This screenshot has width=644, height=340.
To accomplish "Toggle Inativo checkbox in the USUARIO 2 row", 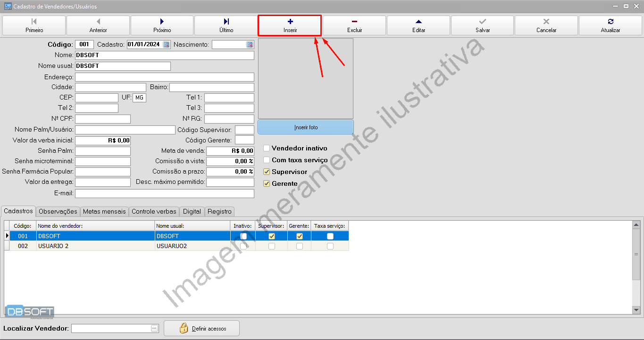I will [243, 246].
